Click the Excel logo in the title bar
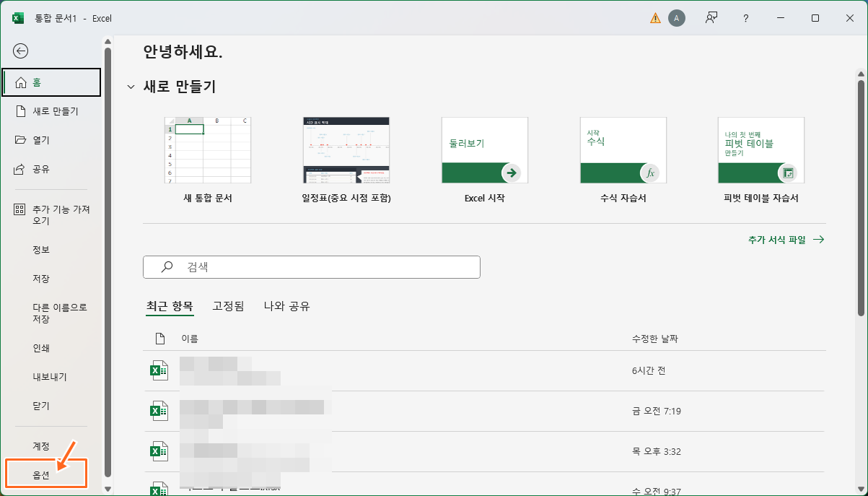 [x=18, y=18]
